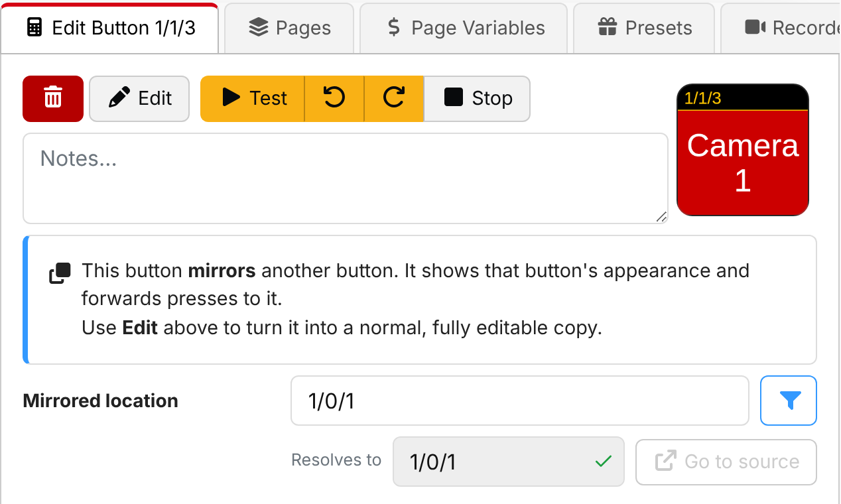The width and height of the screenshot is (841, 504).
Task: Run Test with play button
Action: pos(253,99)
